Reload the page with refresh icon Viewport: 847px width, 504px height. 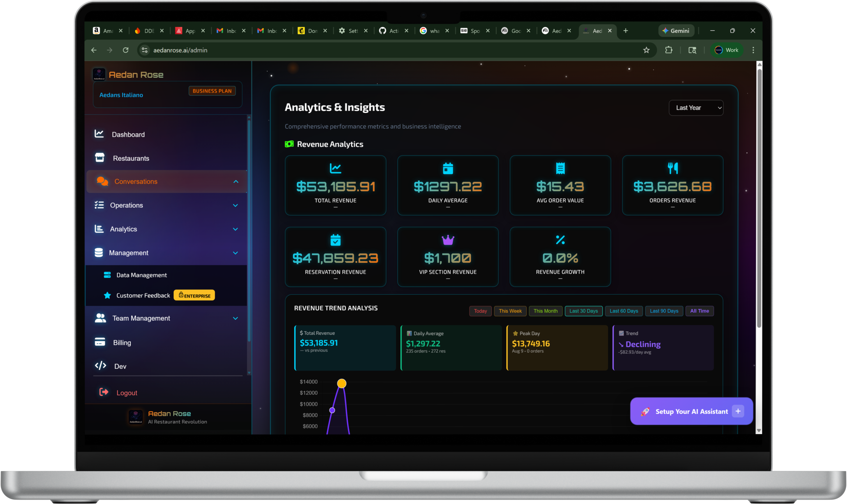pyautogui.click(x=126, y=50)
